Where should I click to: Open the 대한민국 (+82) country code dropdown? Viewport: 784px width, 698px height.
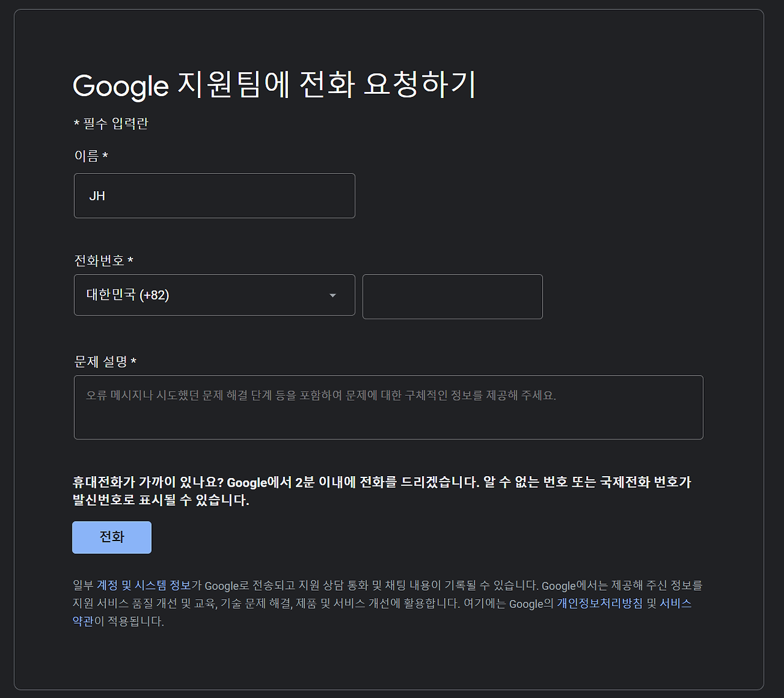tap(214, 295)
